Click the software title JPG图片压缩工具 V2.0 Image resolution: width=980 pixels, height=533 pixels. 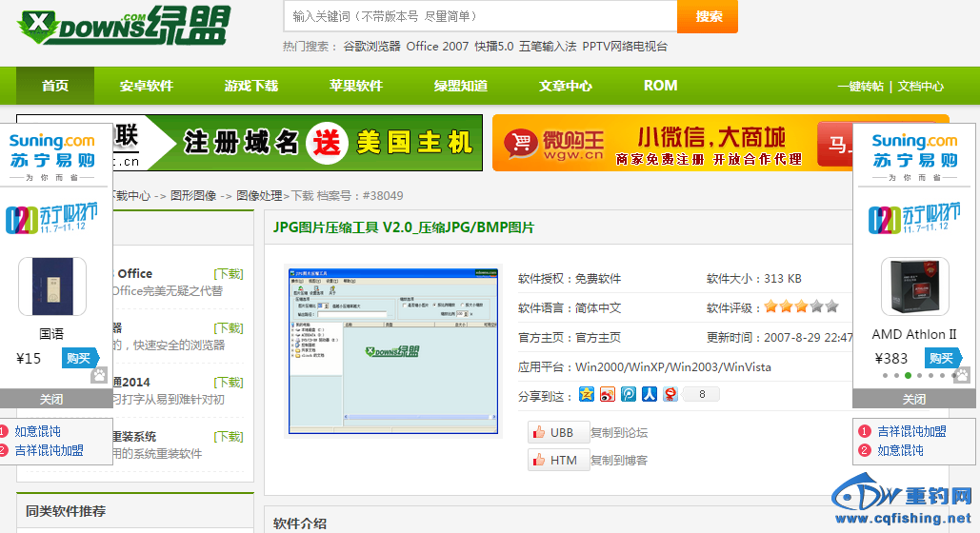[x=403, y=227]
